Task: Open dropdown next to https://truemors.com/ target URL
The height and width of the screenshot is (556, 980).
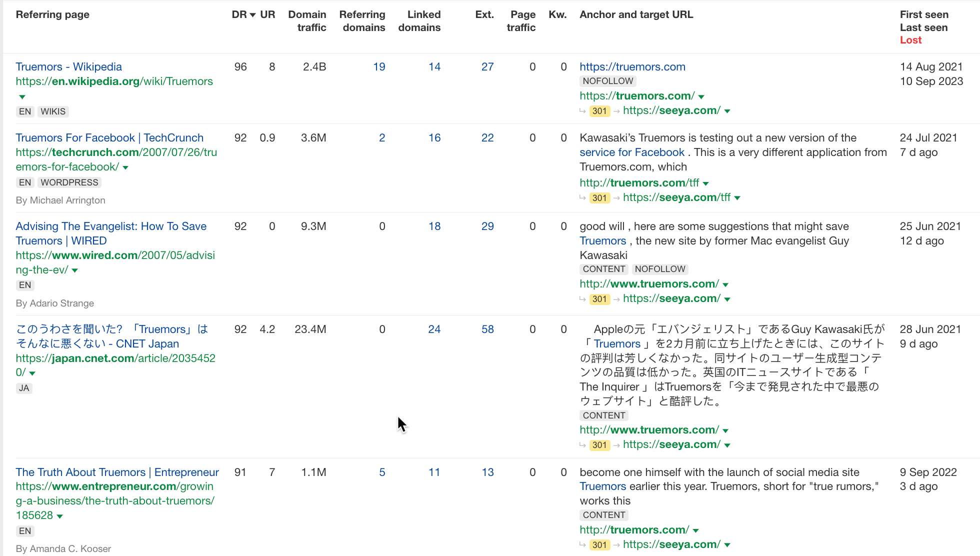Action: point(701,96)
